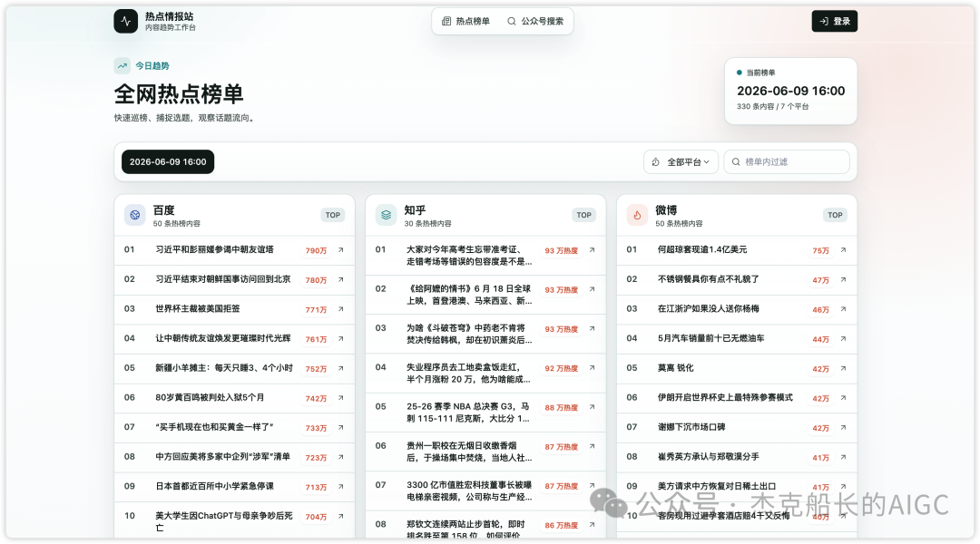Click the 全网热点榜单 page heading

[x=179, y=94]
